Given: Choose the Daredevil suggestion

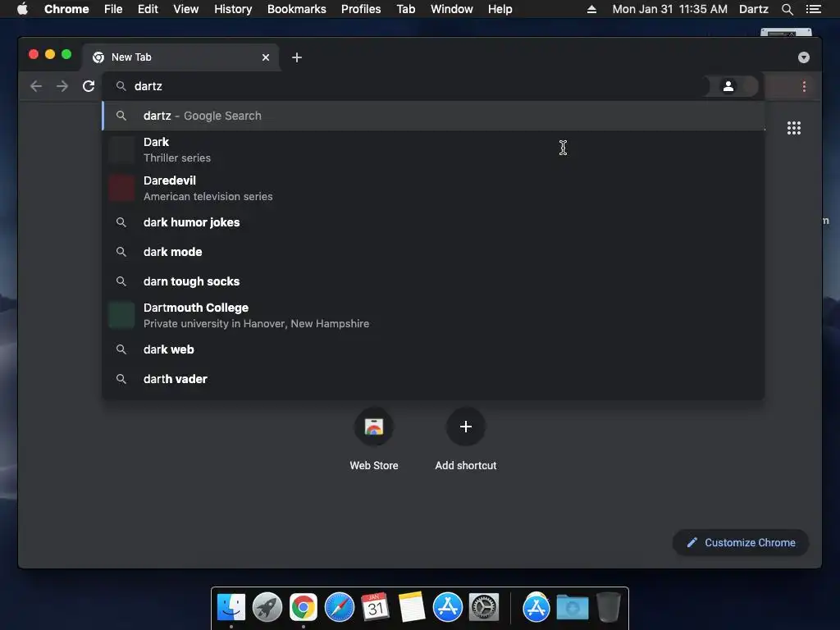Looking at the screenshot, I should (433, 188).
